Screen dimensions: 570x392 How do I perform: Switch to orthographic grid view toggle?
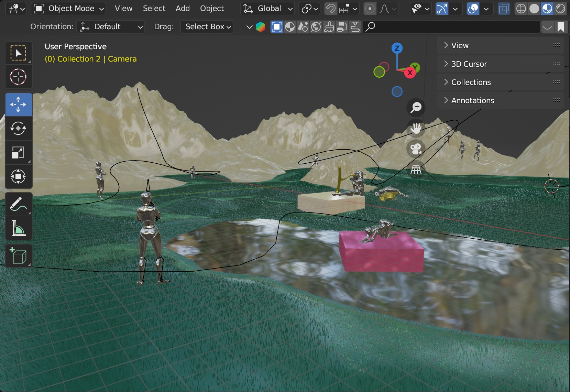point(416,170)
